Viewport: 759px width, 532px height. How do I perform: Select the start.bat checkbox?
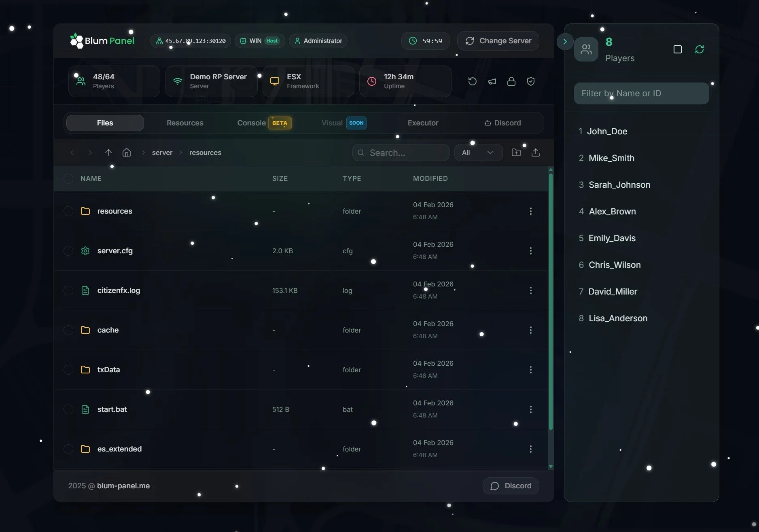[x=68, y=409]
